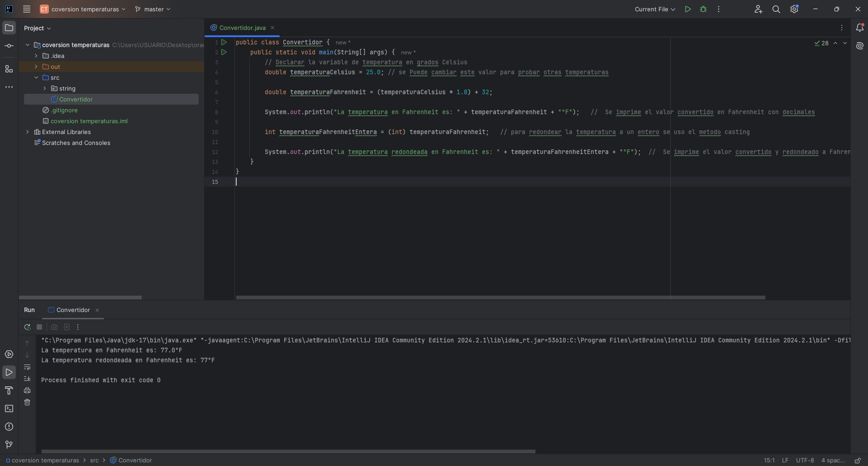Change the LF line separator
This screenshot has width=868, height=466.
tap(785, 460)
